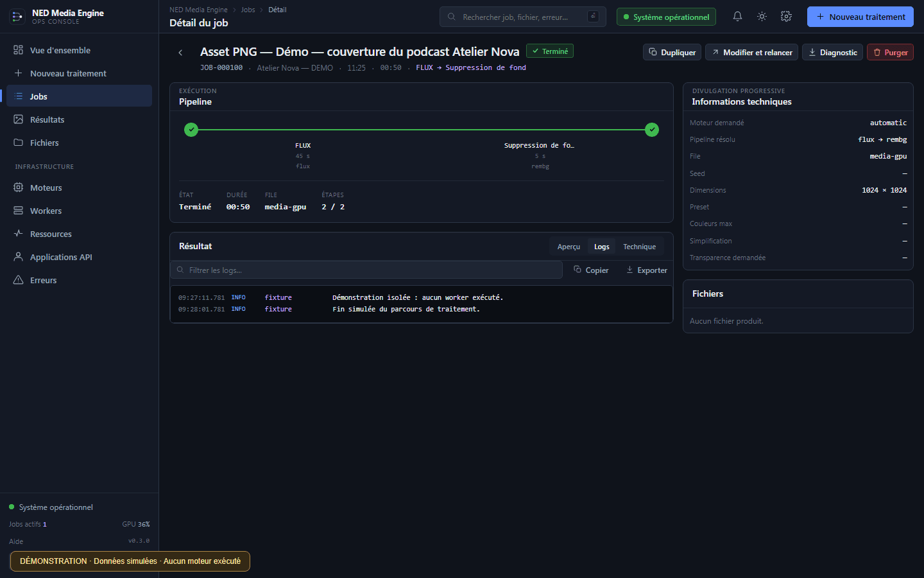Open the notifications bell
The height and width of the screenshot is (578, 924).
[x=737, y=17]
